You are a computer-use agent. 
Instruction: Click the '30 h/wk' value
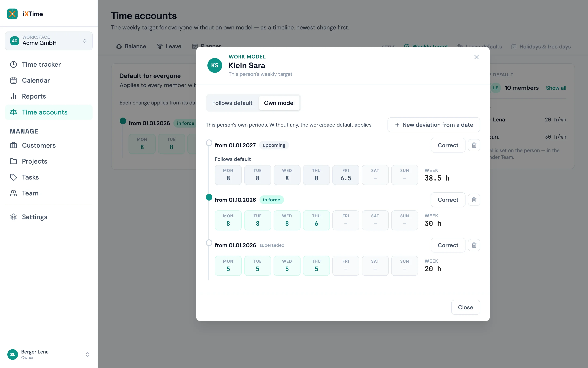(556, 137)
